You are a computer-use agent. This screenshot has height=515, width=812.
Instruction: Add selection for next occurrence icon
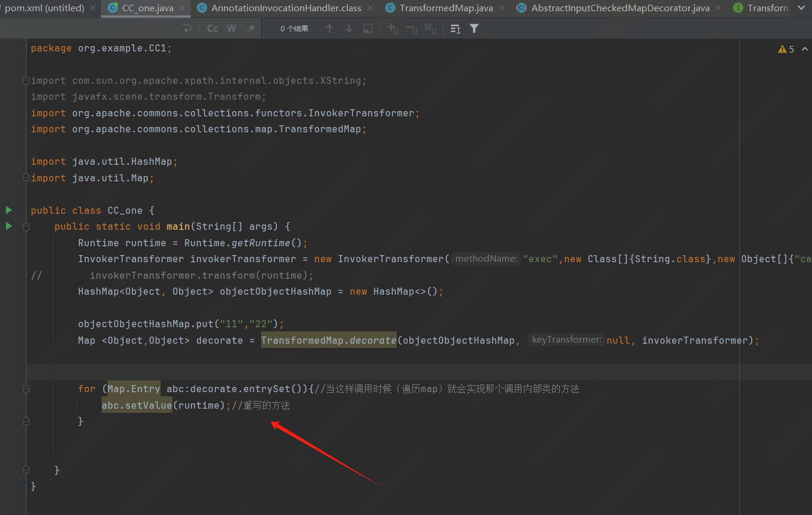[x=393, y=28]
